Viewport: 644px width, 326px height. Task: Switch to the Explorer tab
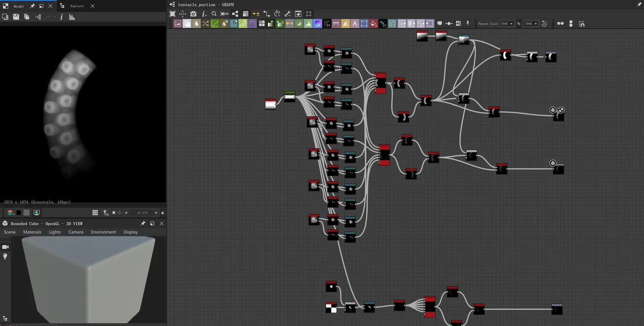tap(77, 6)
